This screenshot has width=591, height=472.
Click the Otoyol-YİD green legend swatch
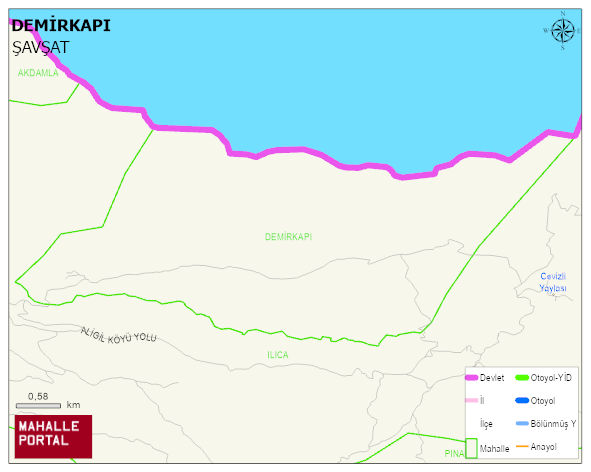pyautogui.click(x=522, y=377)
